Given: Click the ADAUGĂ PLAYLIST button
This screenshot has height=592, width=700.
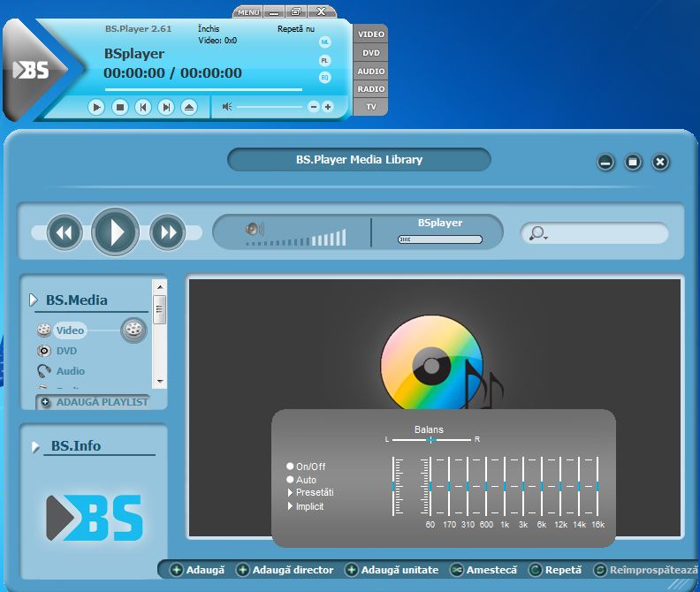Looking at the screenshot, I should (95, 402).
